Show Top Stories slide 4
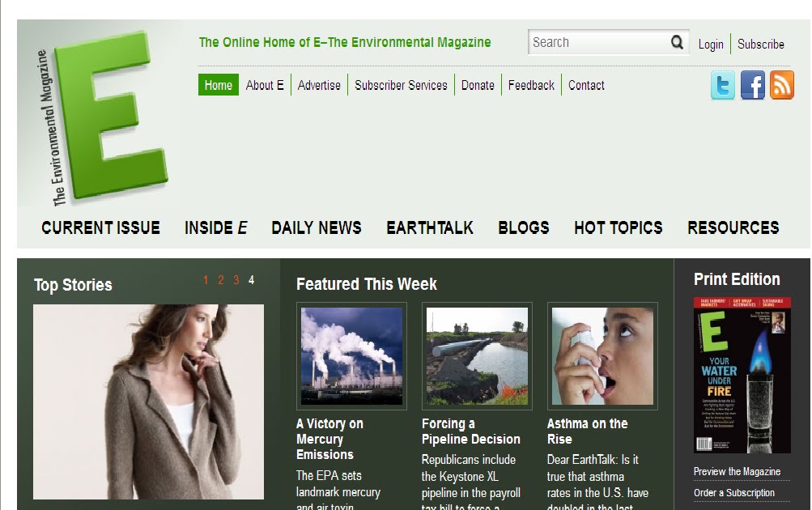Image resolution: width=812 pixels, height=510 pixels. [x=251, y=280]
